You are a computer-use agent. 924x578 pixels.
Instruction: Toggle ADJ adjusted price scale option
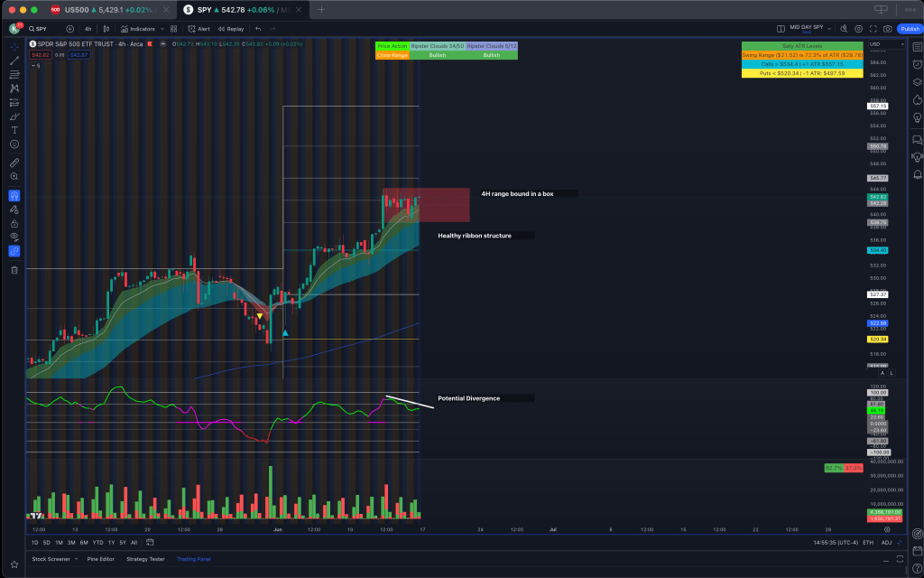point(886,542)
